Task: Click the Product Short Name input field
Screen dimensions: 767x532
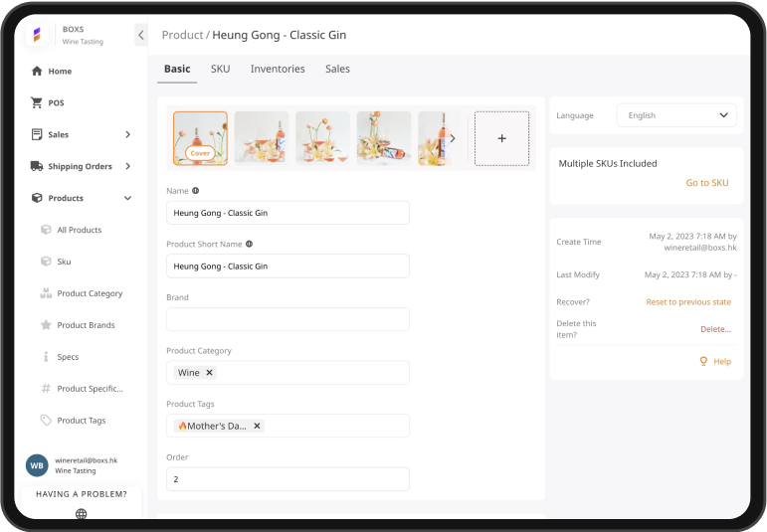Action: pos(288,266)
